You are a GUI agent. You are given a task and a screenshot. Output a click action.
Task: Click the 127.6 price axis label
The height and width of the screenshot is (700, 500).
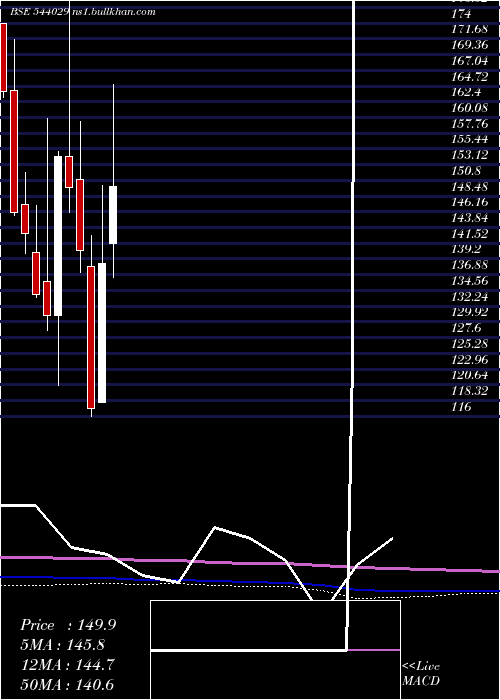tap(466, 328)
